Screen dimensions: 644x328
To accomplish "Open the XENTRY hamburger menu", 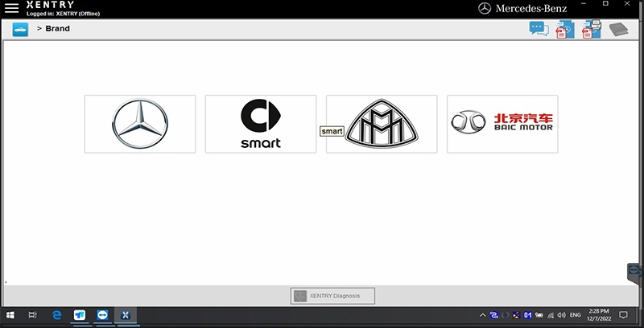I will tap(11, 8).
